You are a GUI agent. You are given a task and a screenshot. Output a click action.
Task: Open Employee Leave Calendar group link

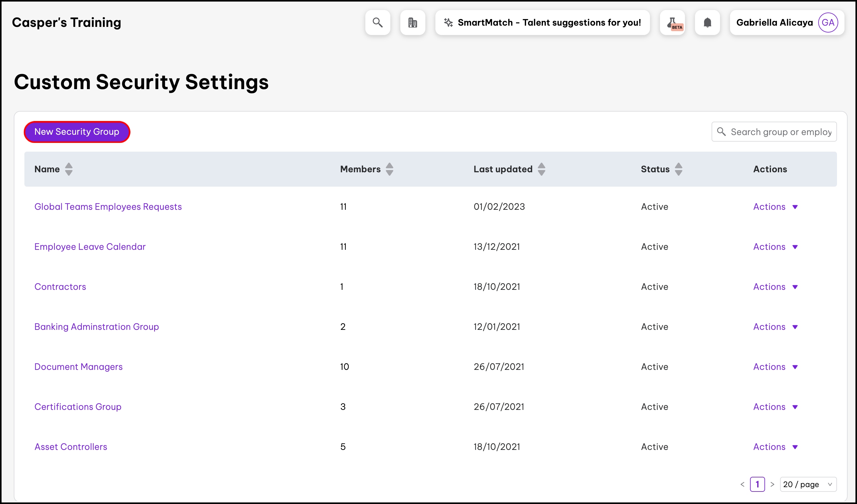point(90,246)
